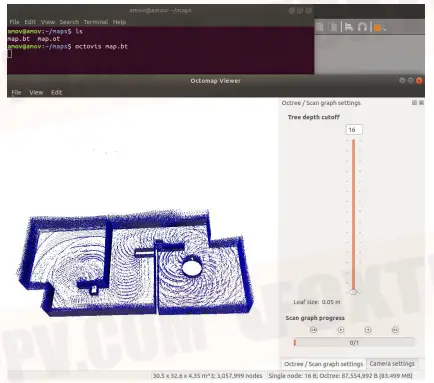Click the orange square icon in background toolbar

377,28
